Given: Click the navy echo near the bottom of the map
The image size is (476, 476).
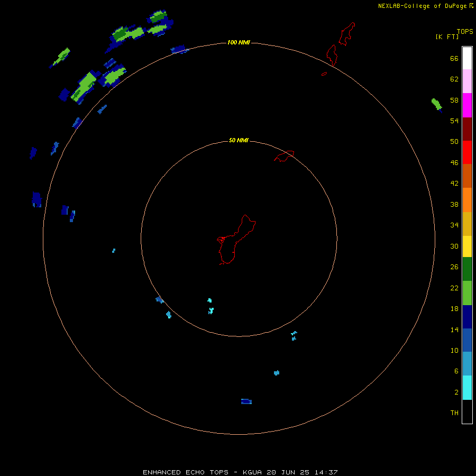Looking at the screenshot, I should (x=246, y=401).
